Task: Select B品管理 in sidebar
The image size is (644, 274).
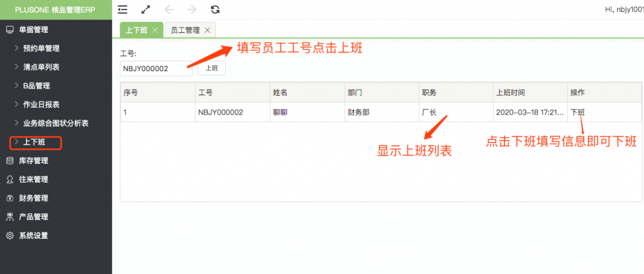Action: pos(36,86)
